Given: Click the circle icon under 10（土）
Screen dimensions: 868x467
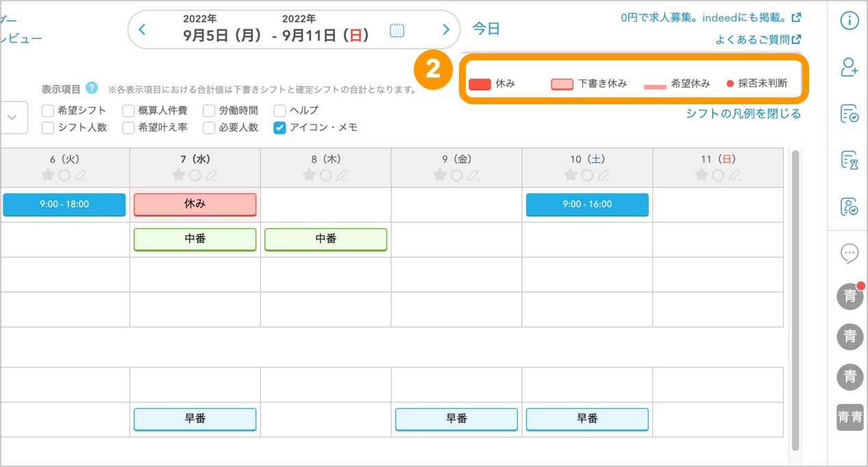Looking at the screenshot, I should click(587, 176).
